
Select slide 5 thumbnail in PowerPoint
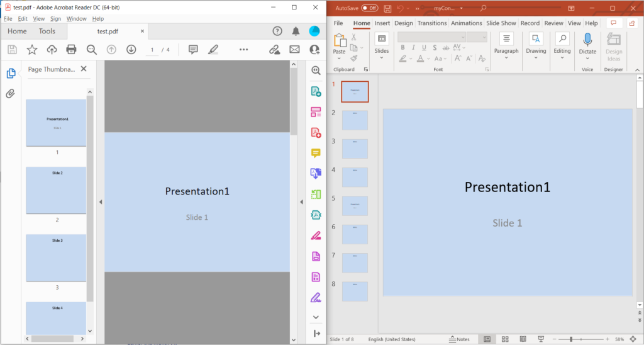[355, 206]
